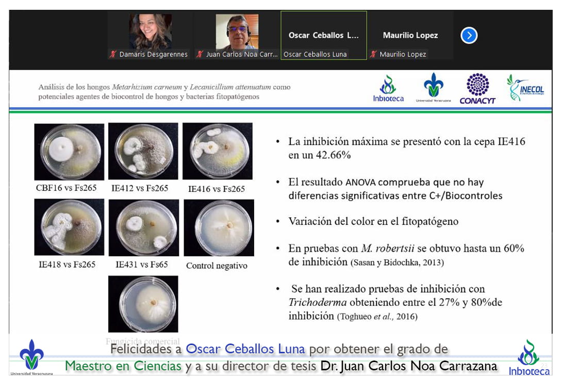Select Maurilio Lopez's participant tile

410,35
